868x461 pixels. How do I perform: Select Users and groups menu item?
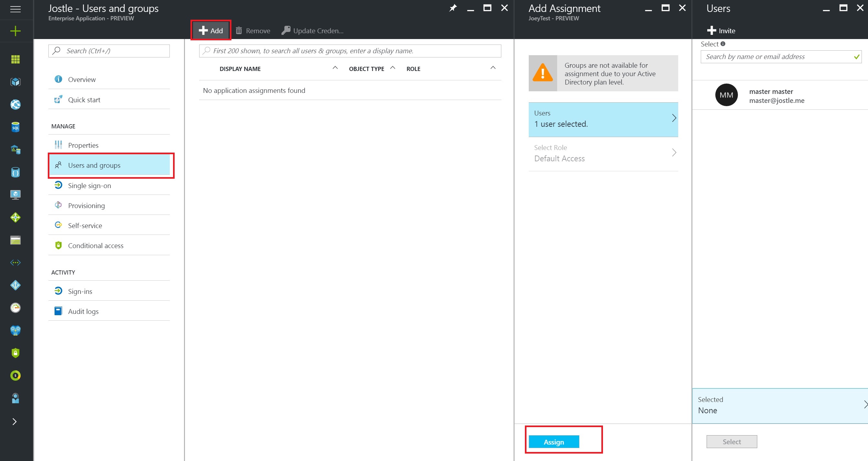pos(109,165)
